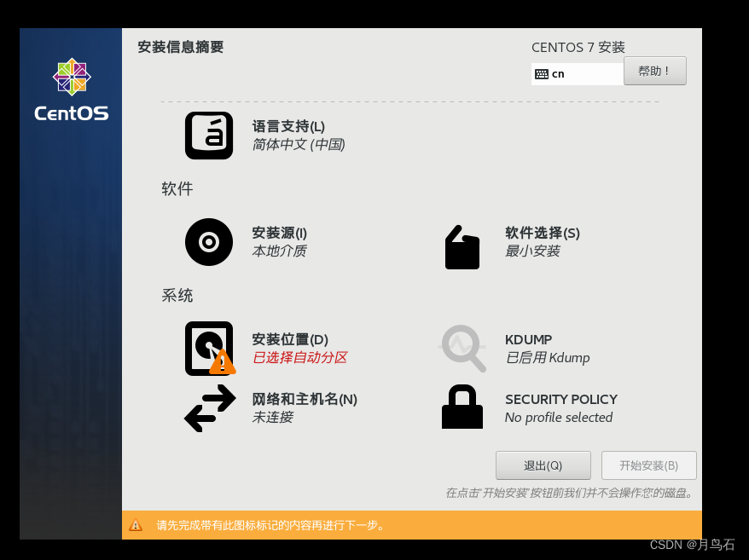Click the 退出(Q) quit button

(x=543, y=465)
